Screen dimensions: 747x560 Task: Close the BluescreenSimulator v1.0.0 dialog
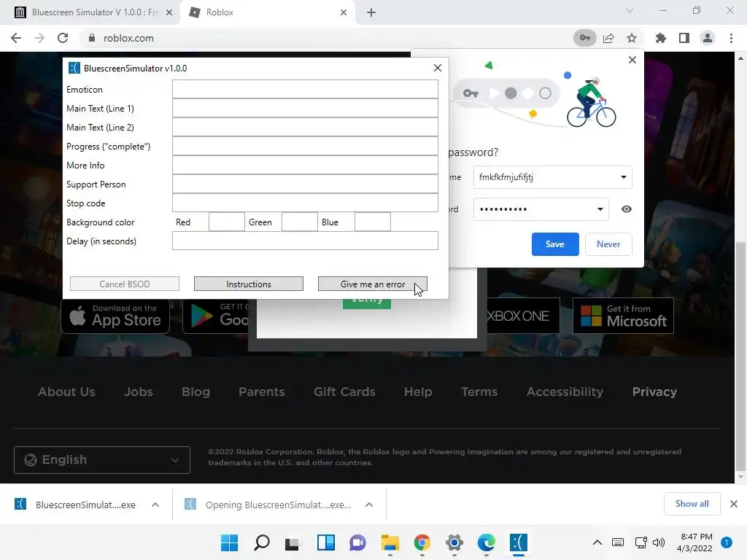click(438, 68)
